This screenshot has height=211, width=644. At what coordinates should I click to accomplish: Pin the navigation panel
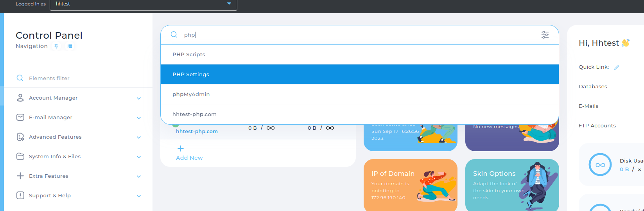[56, 46]
